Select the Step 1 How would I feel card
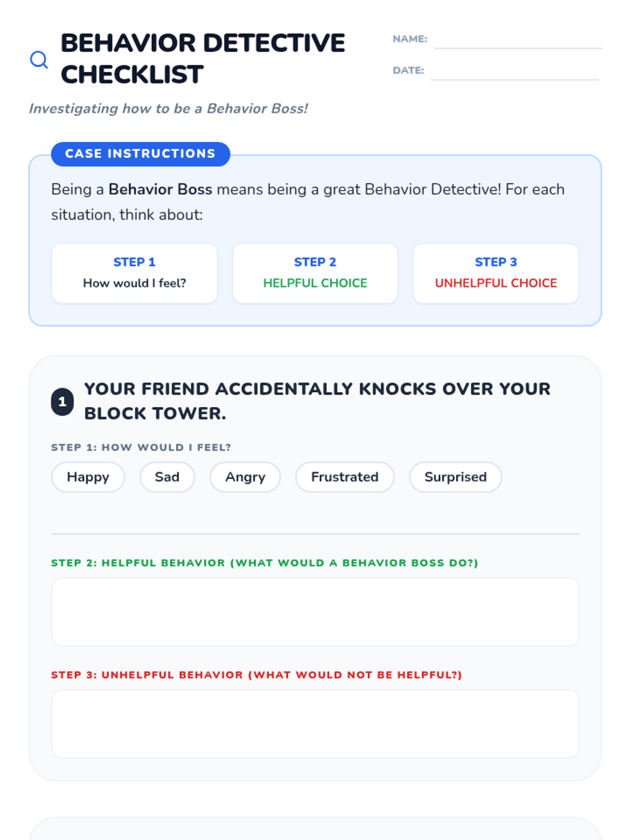This screenshot has height=840, width=630. (x=134, y=273)
